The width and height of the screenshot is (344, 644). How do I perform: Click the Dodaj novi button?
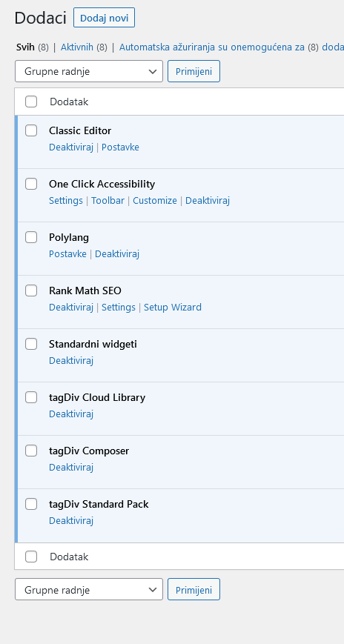pos(104,18)
